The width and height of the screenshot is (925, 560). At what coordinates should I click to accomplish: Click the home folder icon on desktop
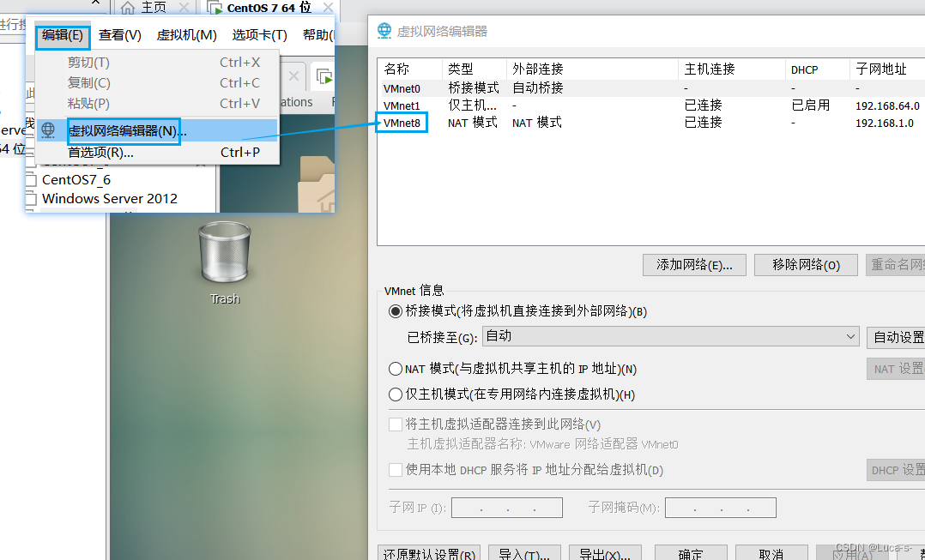point(317,184)
